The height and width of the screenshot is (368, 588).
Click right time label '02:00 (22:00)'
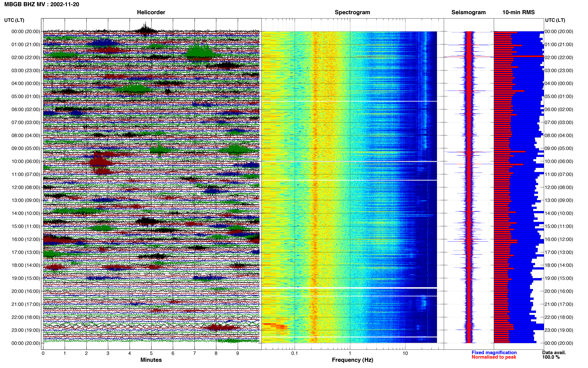[x=559, y=57]
